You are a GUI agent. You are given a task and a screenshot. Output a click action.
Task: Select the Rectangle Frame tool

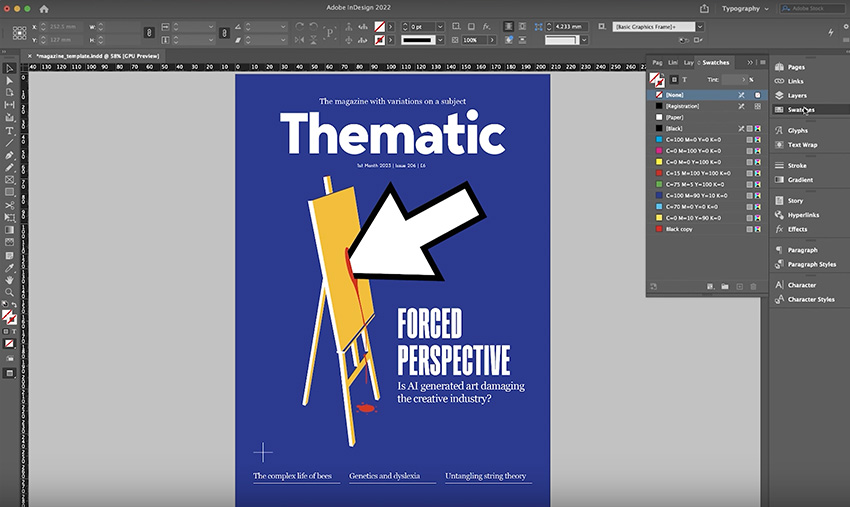tap(9, 179)
